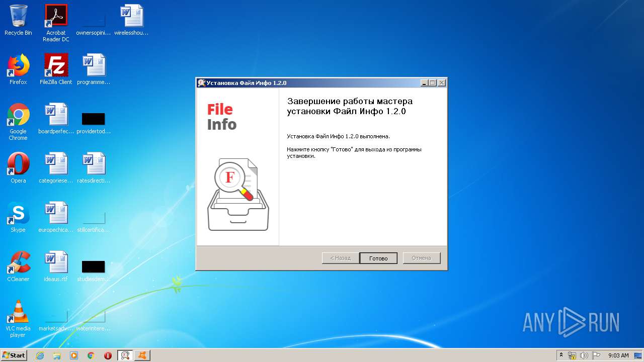Select marketsadv desktop file icon

(x=56, y=321)
